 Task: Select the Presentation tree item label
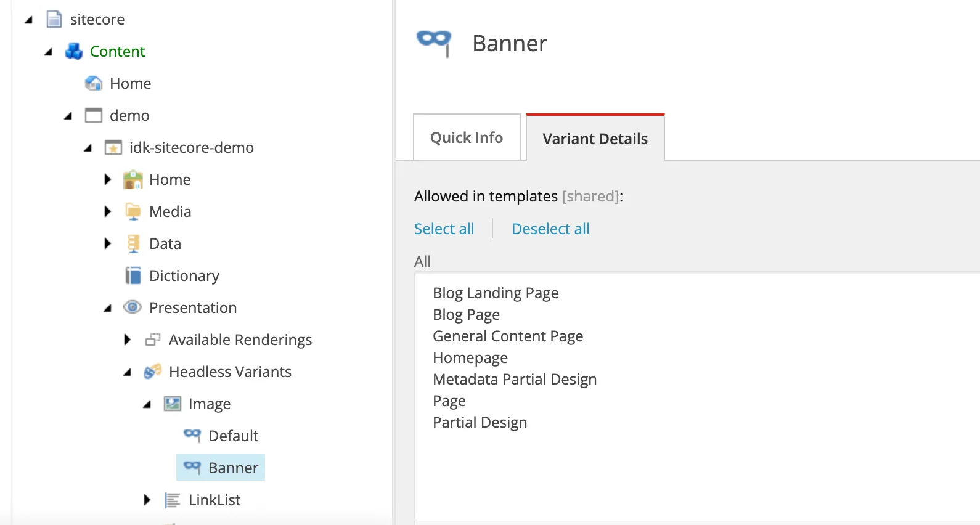click(x=193, y=307)
